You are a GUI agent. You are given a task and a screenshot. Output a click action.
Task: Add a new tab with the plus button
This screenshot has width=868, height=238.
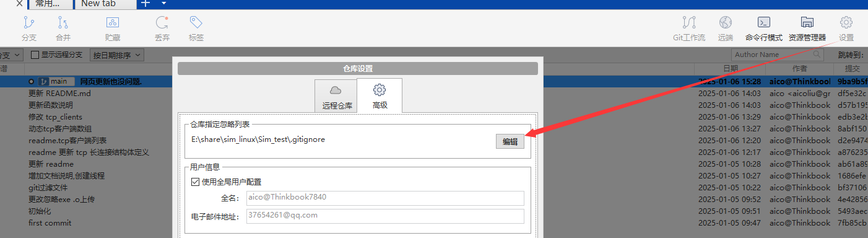click(145, 4)
